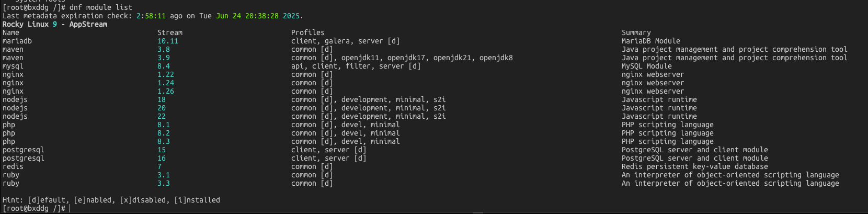Screen dimensions: 868x214
Task: Click the Profiles column header
Action: tap(308, 32)
